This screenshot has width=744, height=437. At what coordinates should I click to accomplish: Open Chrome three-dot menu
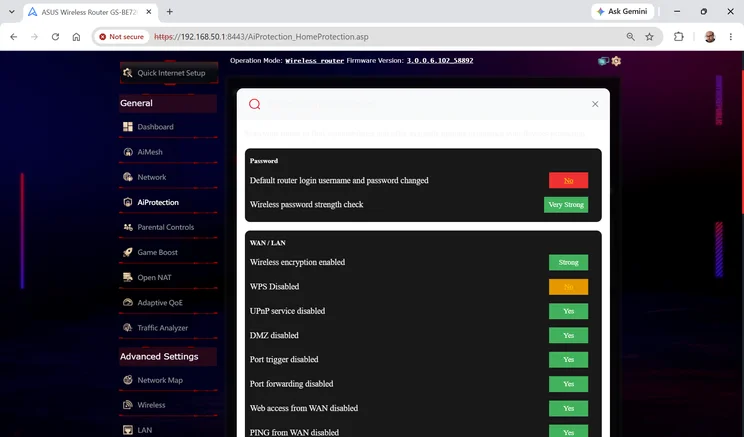[x=731, y=37]
